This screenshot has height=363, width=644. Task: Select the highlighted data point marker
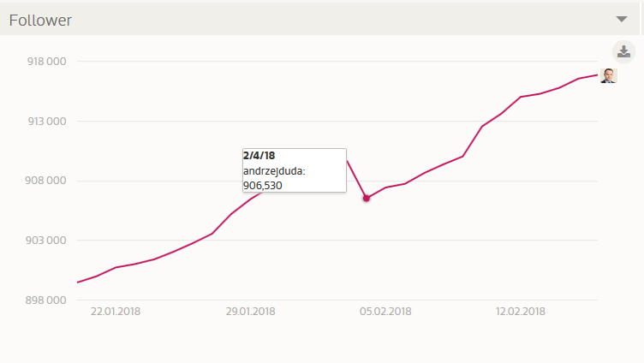367,198
